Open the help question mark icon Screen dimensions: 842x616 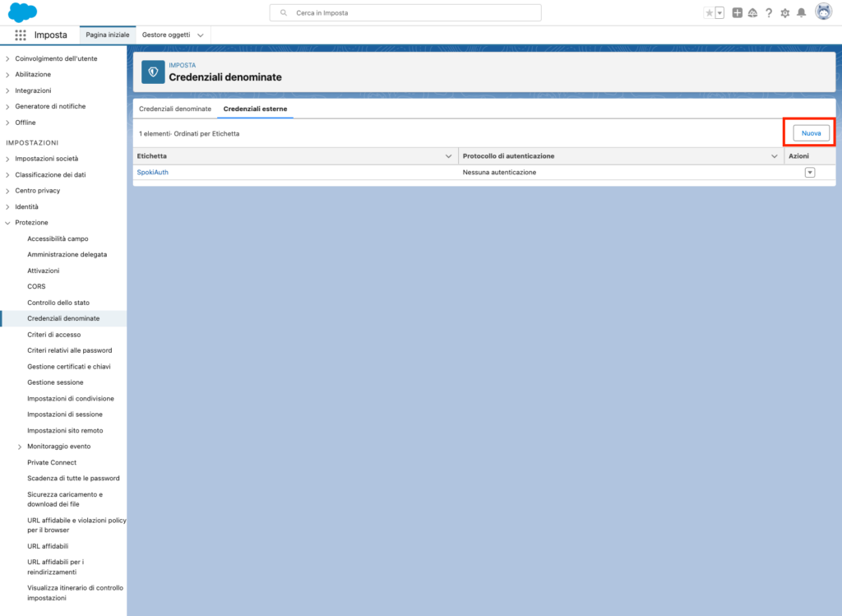coord(769,13)
